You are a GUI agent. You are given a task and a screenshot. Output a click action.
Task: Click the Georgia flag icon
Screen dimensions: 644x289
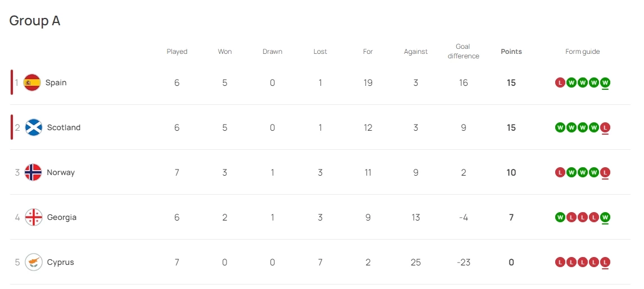coord(33,217)
